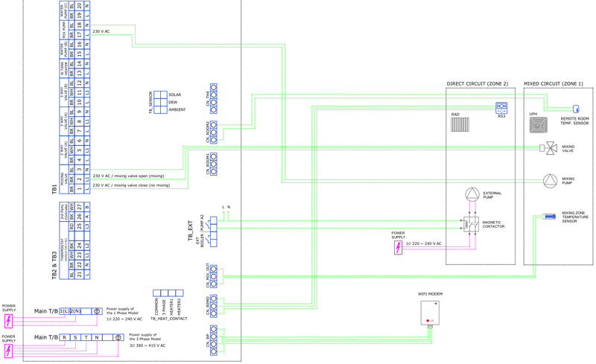This screenshot has height=364, width=596.
Task: Select the CN_REMO connector block
Action: pos(214,306)
